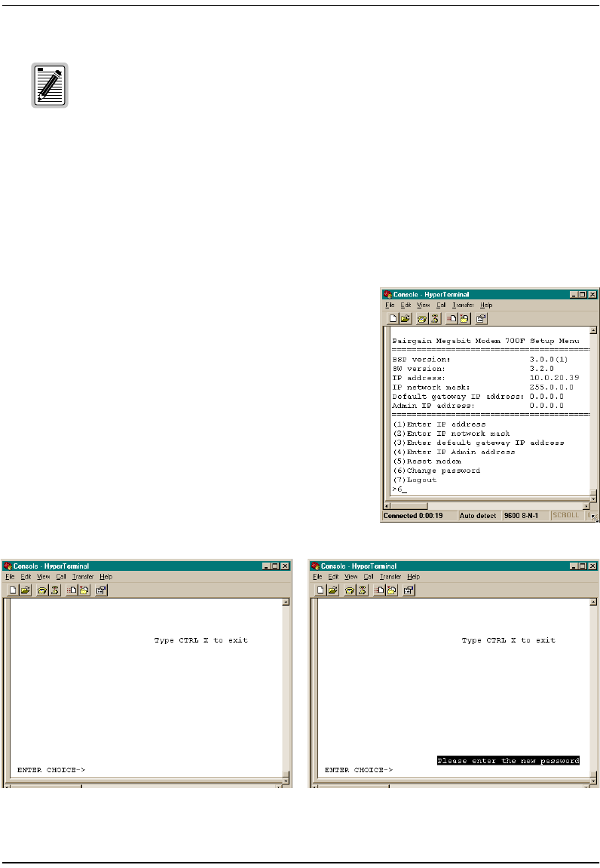Click scroll-up arrow in password-prompt HyperTerminal window

click(x=593, y=602)
